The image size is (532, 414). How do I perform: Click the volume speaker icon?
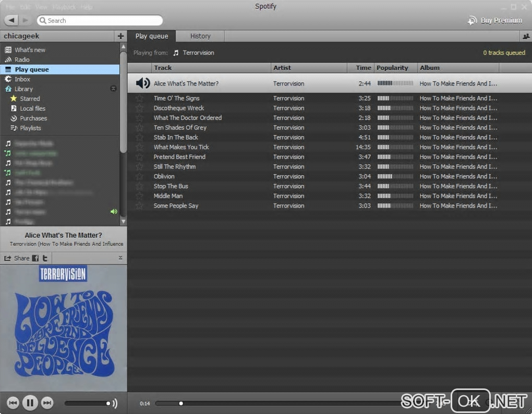point(115,403)
